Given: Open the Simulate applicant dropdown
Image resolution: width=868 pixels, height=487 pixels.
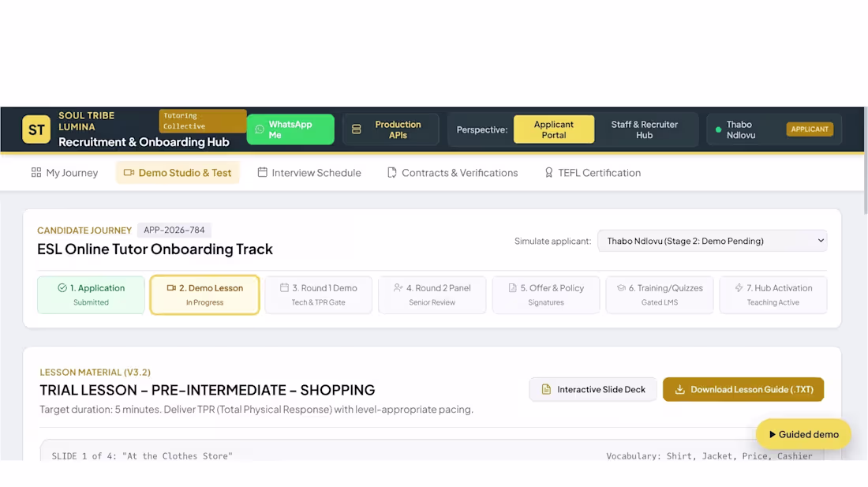Looking at the screenshot, I should [712, 241].
